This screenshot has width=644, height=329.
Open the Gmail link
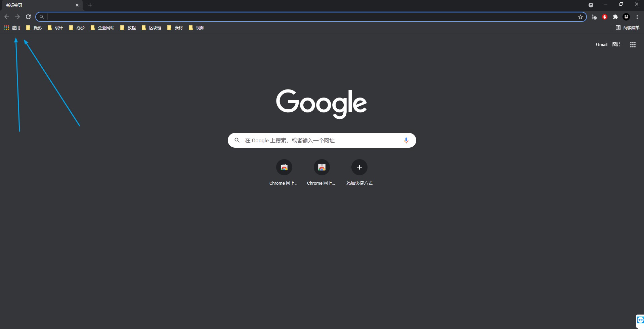[x=601, y=44]
